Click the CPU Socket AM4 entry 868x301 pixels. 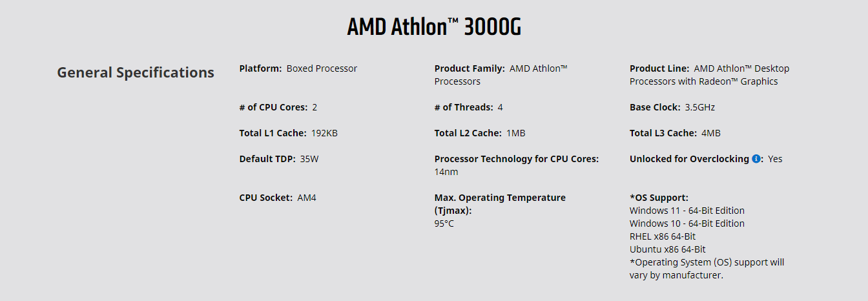point(278,198)
